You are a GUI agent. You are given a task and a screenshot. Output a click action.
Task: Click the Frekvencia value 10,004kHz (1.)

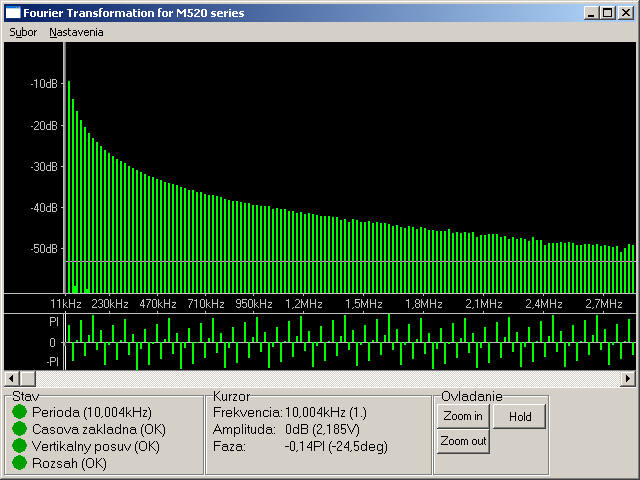point(326,412)
